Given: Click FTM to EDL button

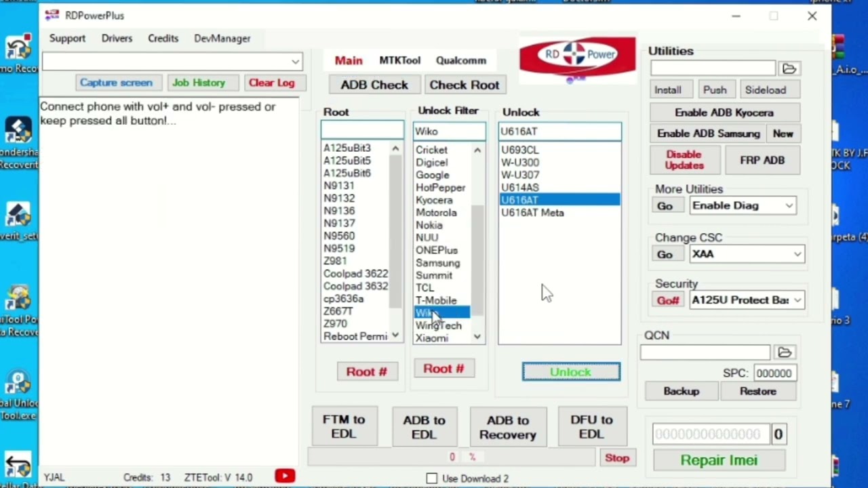Looking at the screenshot, I should click(x=344, y=427).
